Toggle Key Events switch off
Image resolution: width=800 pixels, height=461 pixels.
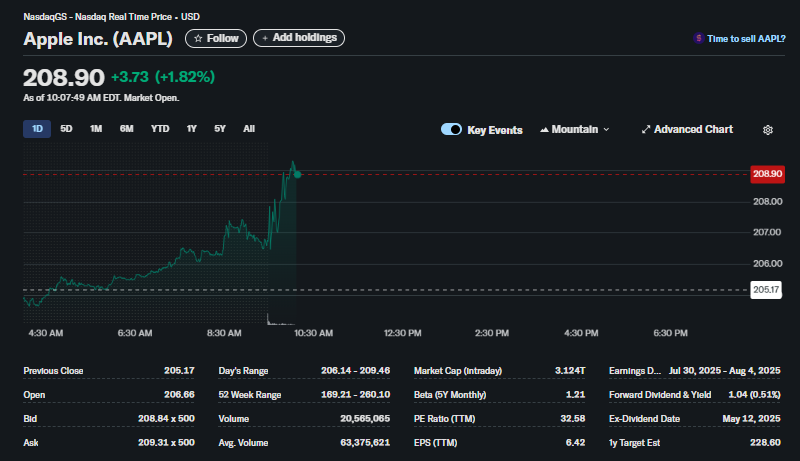point(451,130)
